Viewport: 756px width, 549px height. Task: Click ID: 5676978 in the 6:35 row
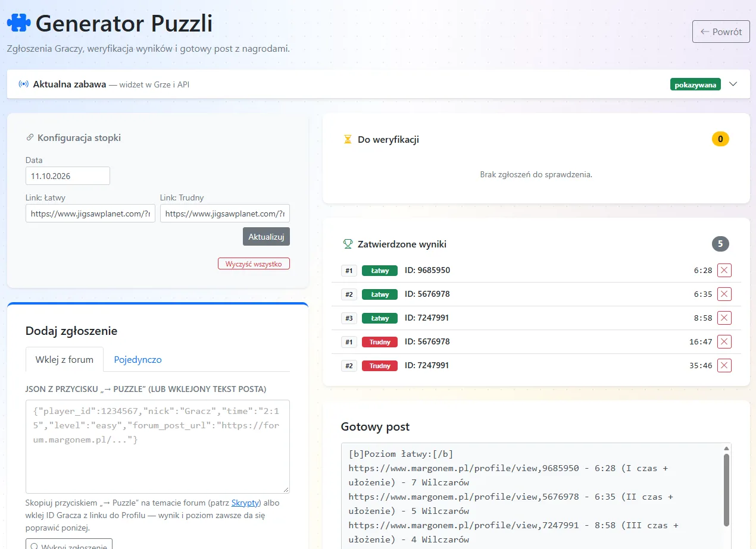click(x=427, y=294)
